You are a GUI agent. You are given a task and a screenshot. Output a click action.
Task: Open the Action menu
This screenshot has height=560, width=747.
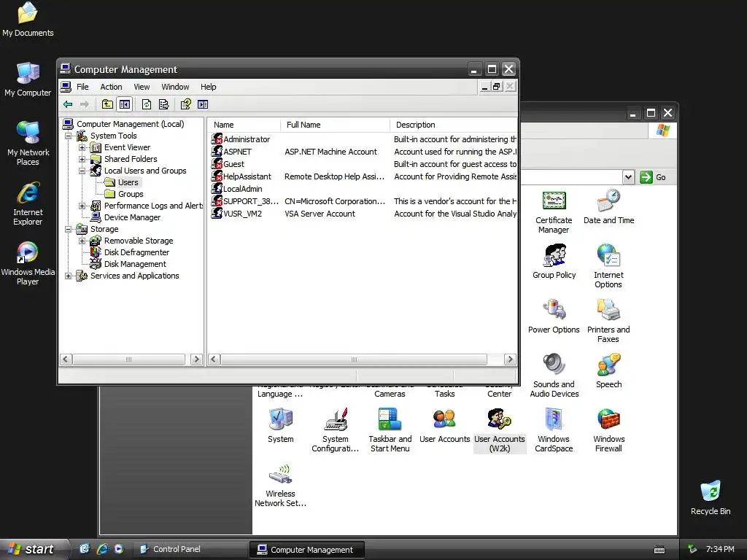[111, 87]
